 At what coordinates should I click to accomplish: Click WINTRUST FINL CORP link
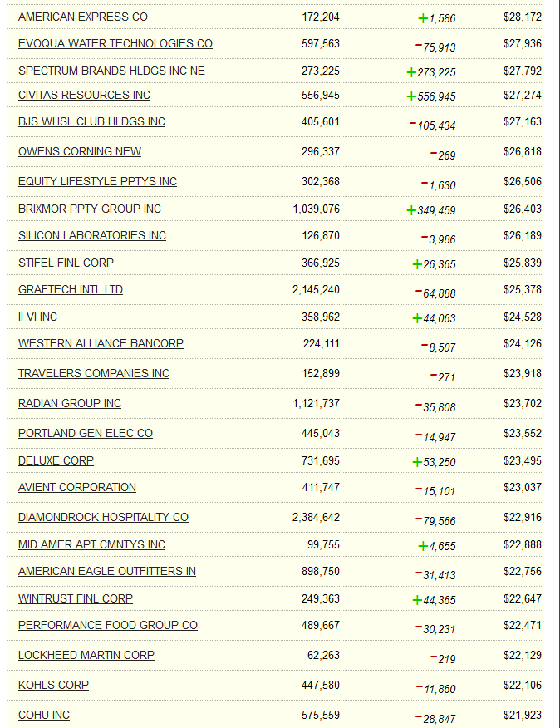point(76,599)
